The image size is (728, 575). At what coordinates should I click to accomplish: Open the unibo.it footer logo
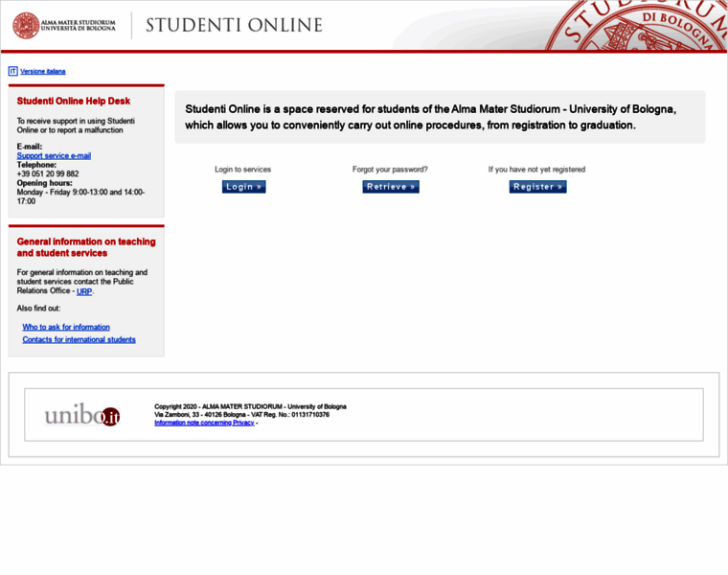(82, 415)
